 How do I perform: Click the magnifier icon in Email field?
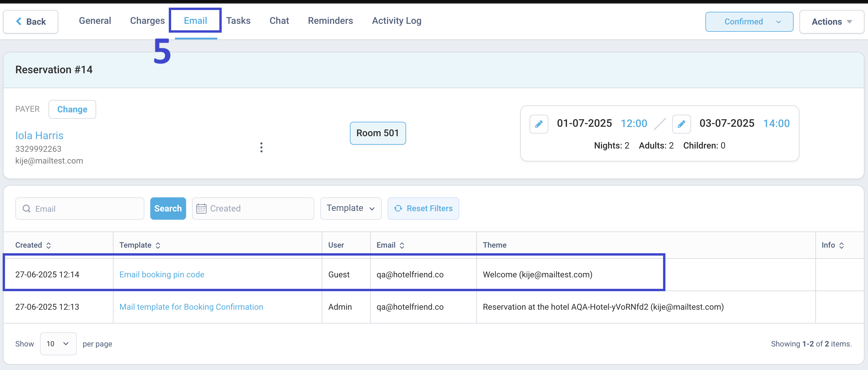point(26,209)
